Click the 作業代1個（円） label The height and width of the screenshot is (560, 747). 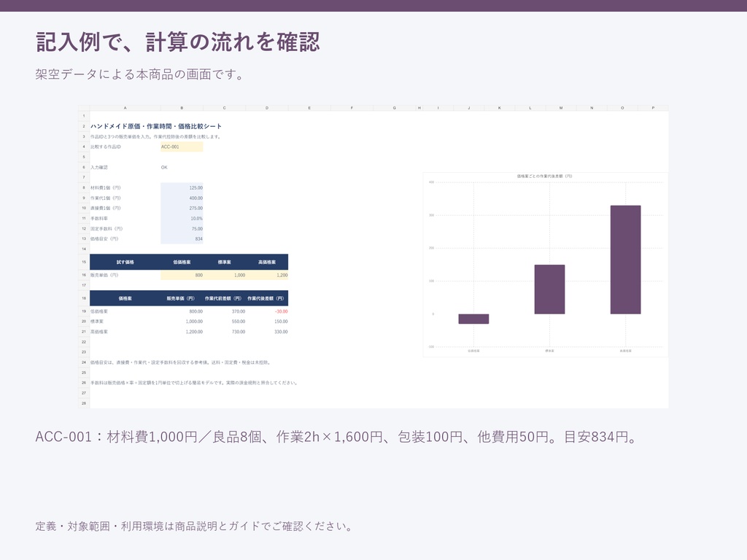point(106,198)
